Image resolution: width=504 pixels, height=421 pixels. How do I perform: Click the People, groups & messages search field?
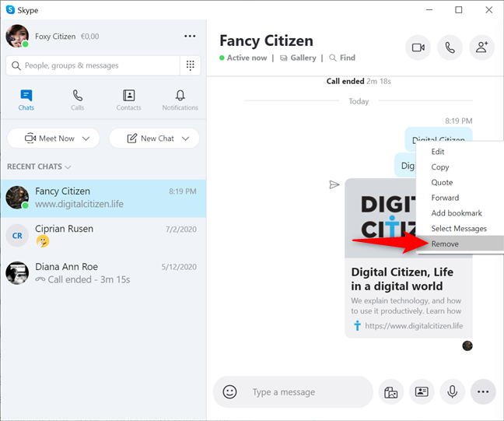click(x=93, y=65)
